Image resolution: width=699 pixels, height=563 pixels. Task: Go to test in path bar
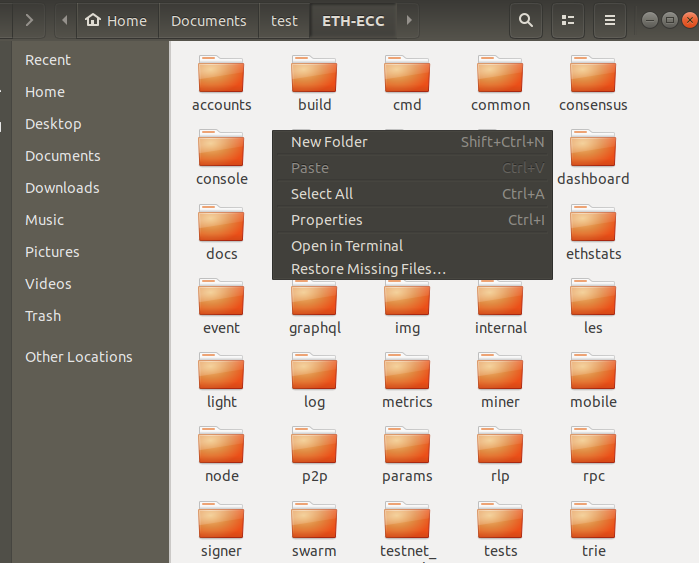284,21
